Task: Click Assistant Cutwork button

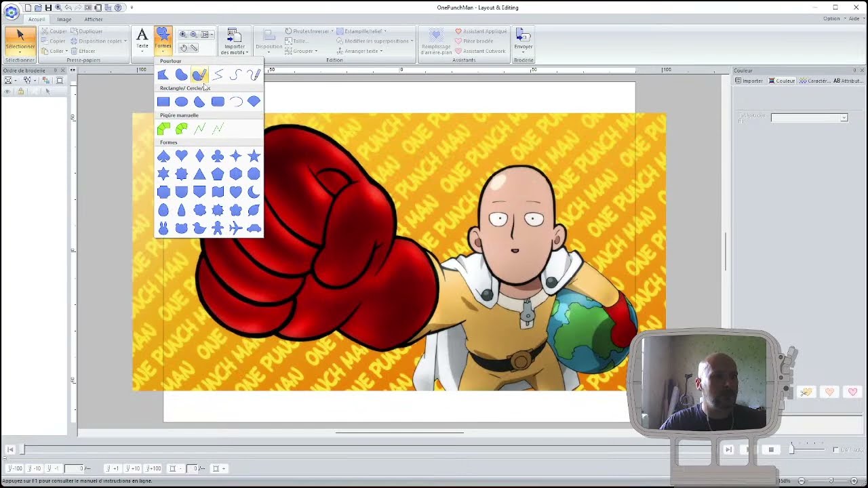Action: click(480, 51)
